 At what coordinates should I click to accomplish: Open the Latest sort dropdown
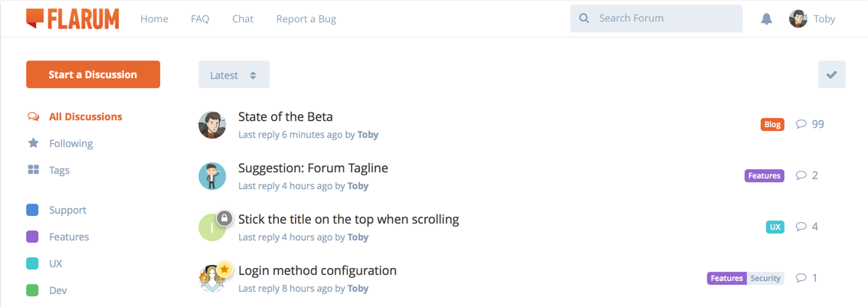tap(234, 75)
